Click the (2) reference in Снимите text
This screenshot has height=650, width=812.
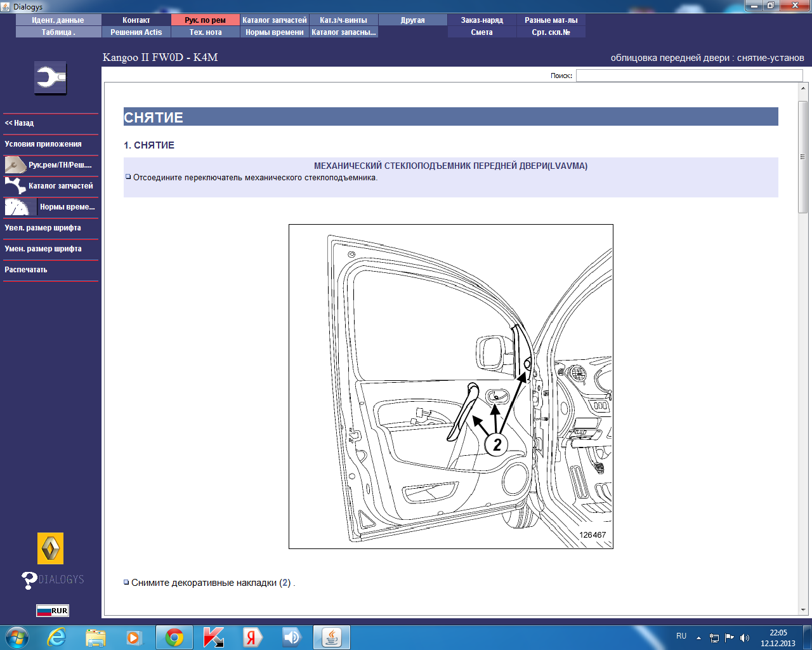pyautogui.click(x=285, y=583)
